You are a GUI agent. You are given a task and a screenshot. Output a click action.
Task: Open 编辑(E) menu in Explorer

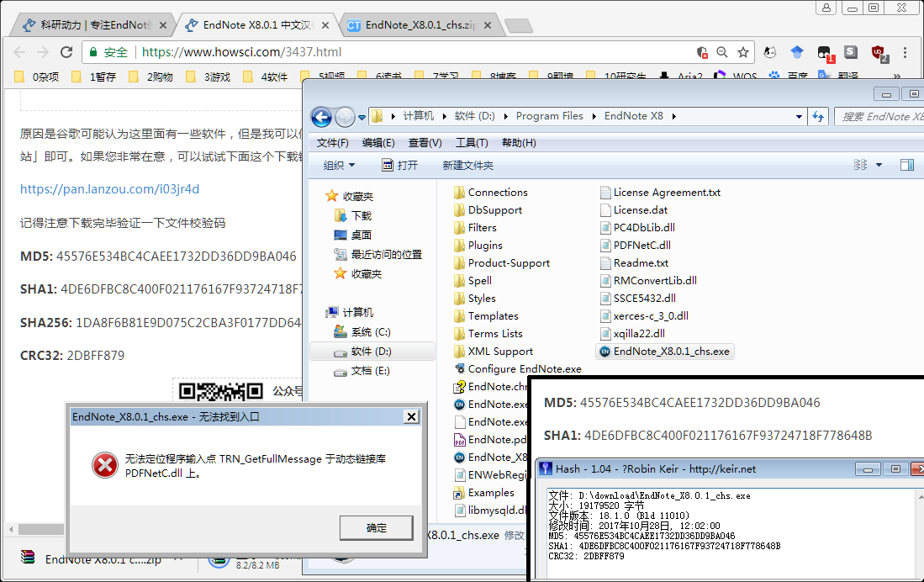tap(378, 143)
